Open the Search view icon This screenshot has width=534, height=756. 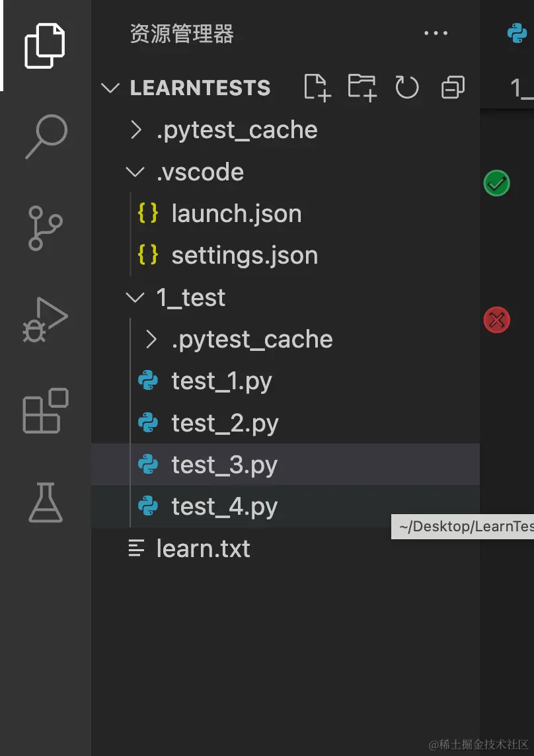click(x=46, y=136)
